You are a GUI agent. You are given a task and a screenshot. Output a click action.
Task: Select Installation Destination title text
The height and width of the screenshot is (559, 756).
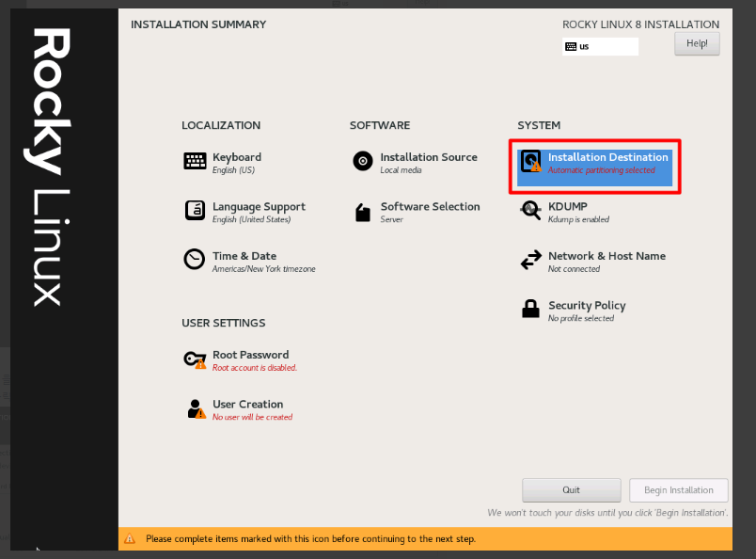point(608,157)
